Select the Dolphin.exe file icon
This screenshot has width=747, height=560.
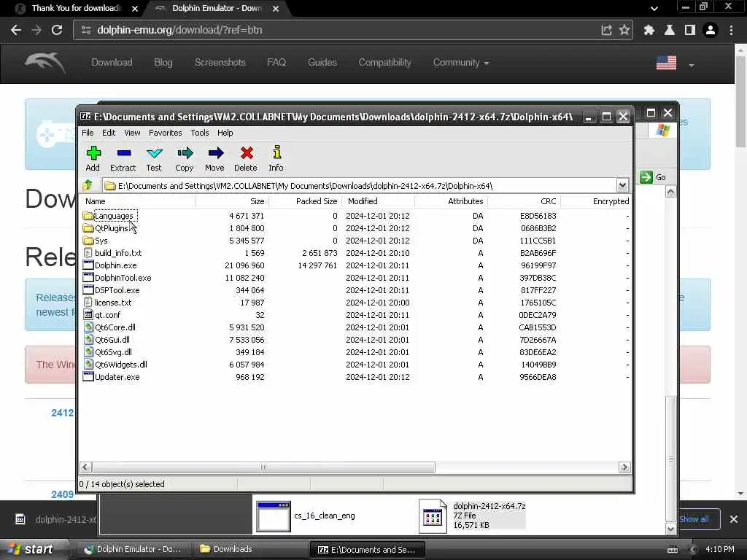88,265
